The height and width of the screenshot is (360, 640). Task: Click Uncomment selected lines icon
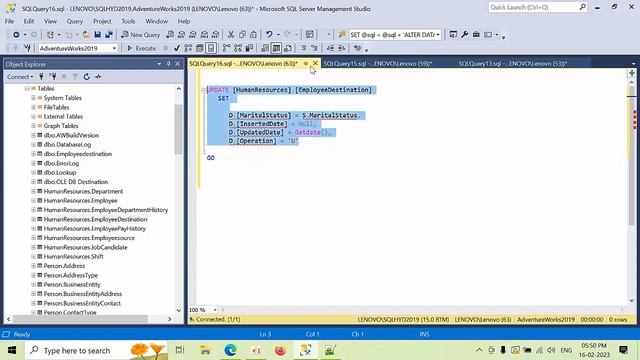point(314,48)
